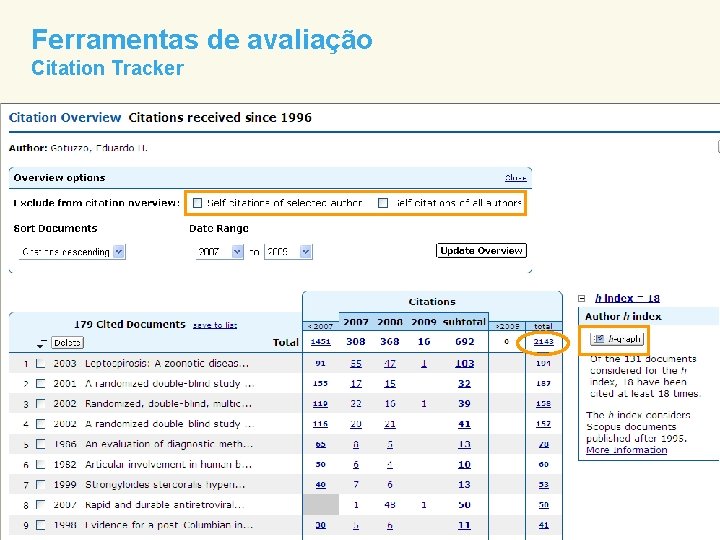Viewport: 720px width, 540px height.
Task: Open selection options arrow beside Delete
Action: click(x=42, y=343)
